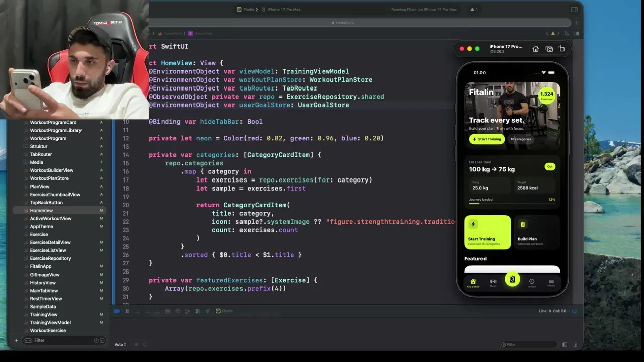The height and width of the screenshot is (362, 644).
Task: Open Fitalin process selector in debug bar
Action: tap(224, 311)
